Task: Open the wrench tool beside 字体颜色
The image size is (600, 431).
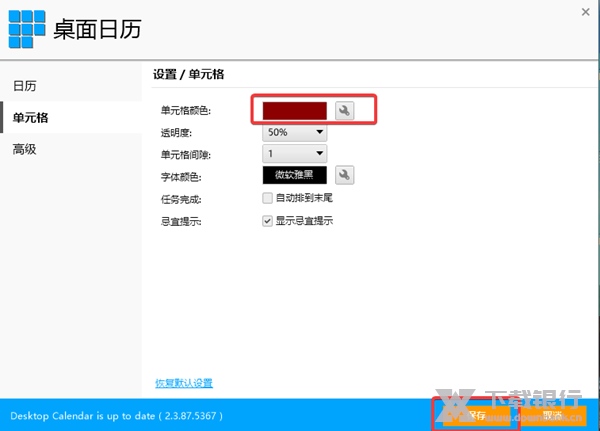Action: 345,175
